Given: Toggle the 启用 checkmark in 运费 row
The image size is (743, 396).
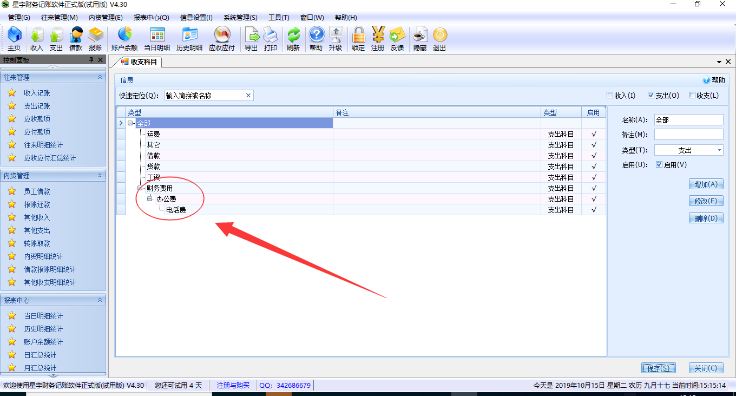Looking at the screenshot, I should [x=594, y=134].
